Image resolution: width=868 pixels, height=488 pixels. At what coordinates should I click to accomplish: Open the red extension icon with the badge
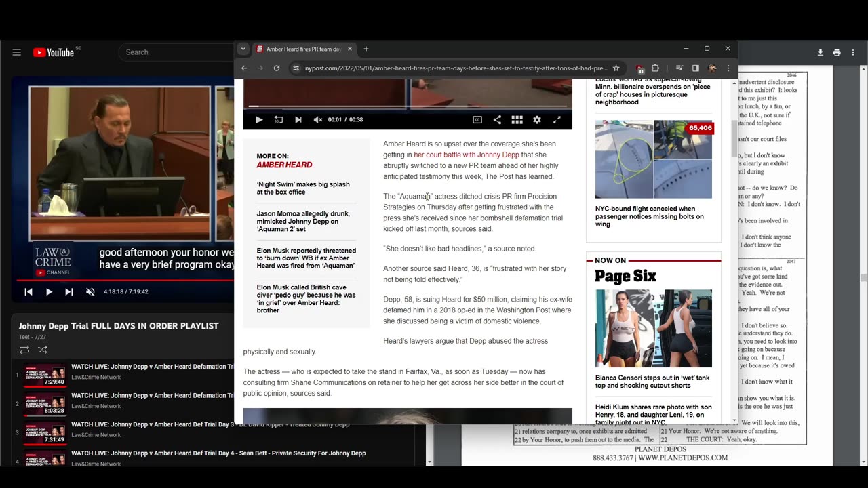639,68
